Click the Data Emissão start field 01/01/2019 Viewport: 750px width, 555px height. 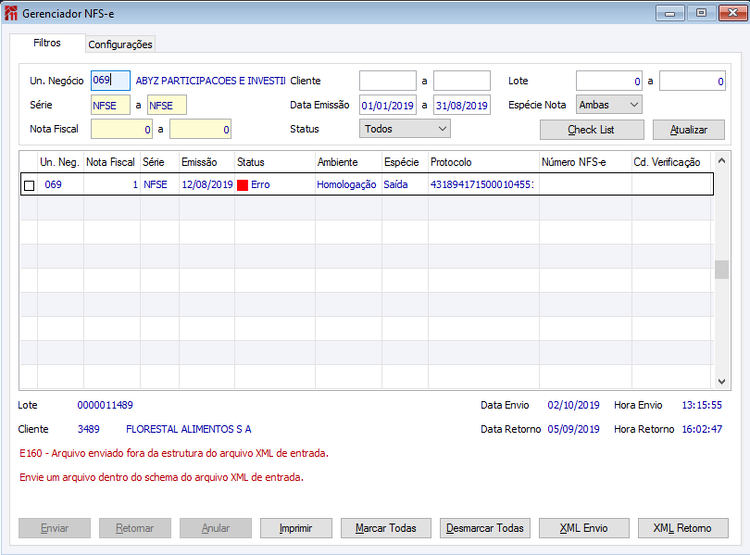(x=388, y=105)
